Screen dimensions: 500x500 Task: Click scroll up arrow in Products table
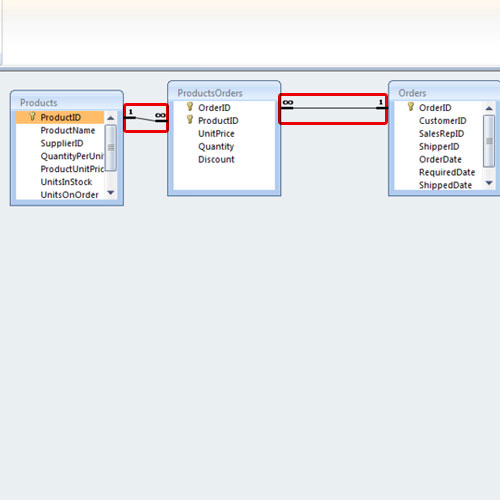click(x=111, y=118)
